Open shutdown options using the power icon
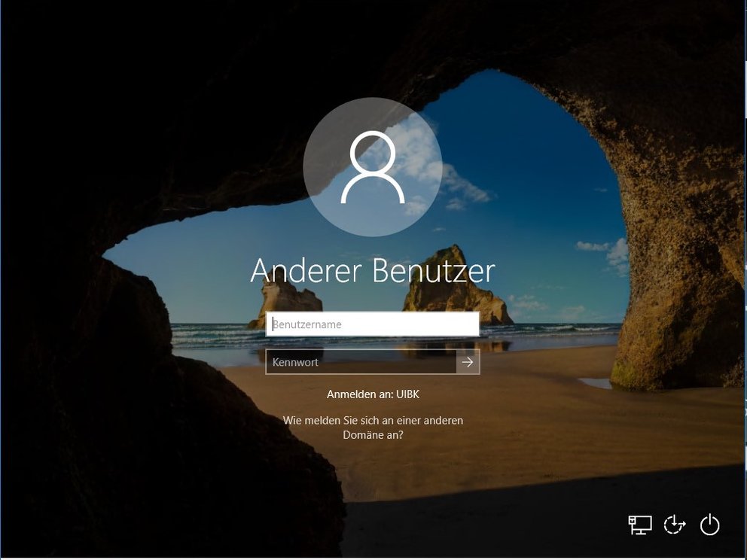Screen dimensions: 747x560 click(x=709, y=525)
